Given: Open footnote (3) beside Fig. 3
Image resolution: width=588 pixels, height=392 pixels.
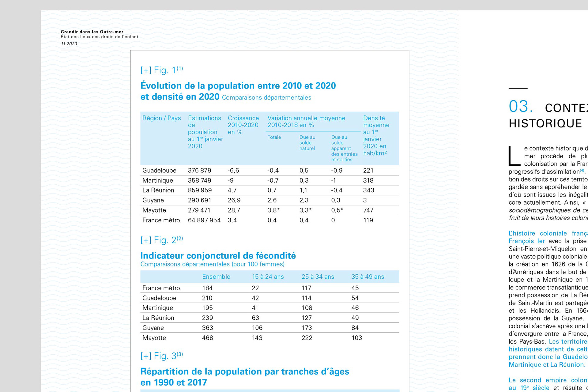Looking at the screenshot, I should (x=180, y=354).
